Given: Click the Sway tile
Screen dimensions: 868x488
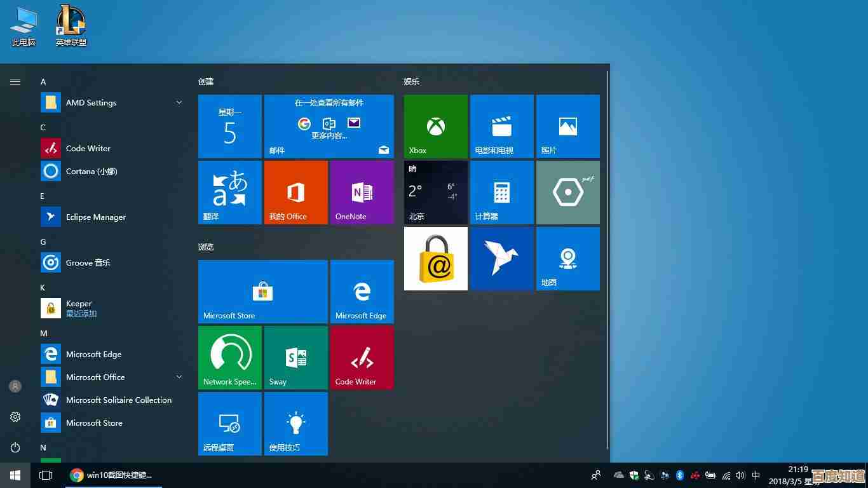Looking at the screenshot, I should (x=296, y=358).
